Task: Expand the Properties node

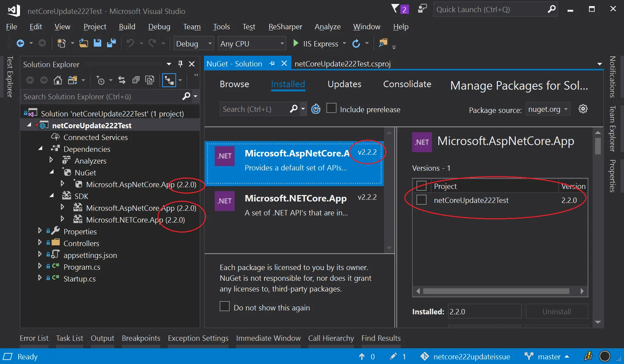Action: (x=40, y=231)
